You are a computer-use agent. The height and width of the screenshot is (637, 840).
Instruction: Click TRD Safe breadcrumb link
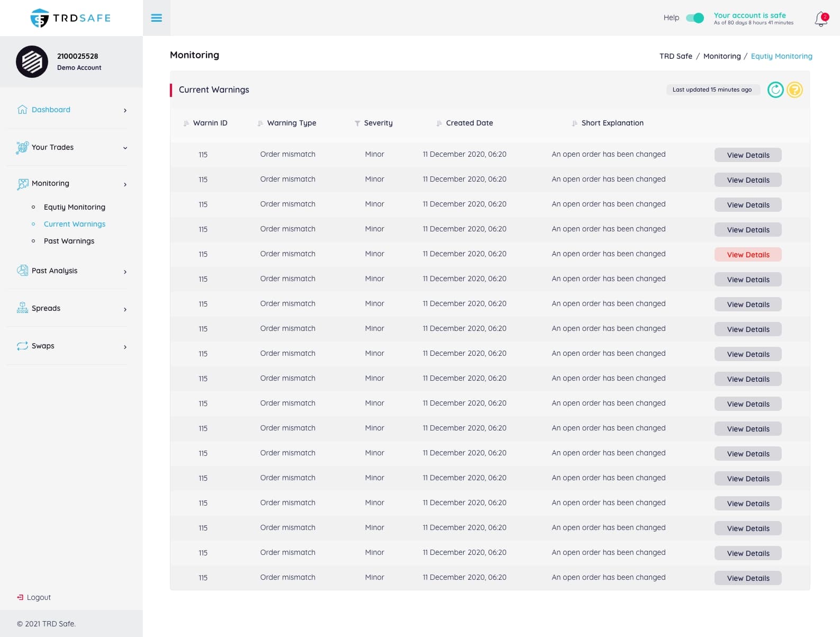tap(675, 56)
